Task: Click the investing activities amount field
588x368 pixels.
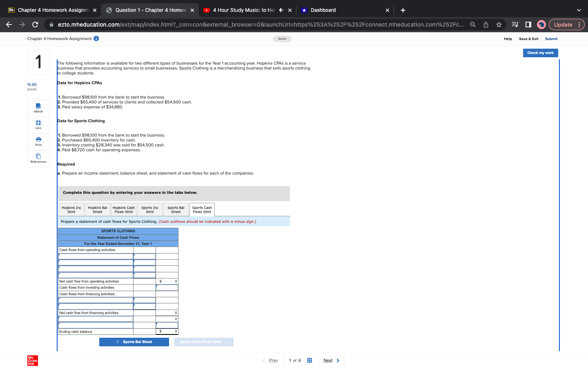Action: (167, 288)
